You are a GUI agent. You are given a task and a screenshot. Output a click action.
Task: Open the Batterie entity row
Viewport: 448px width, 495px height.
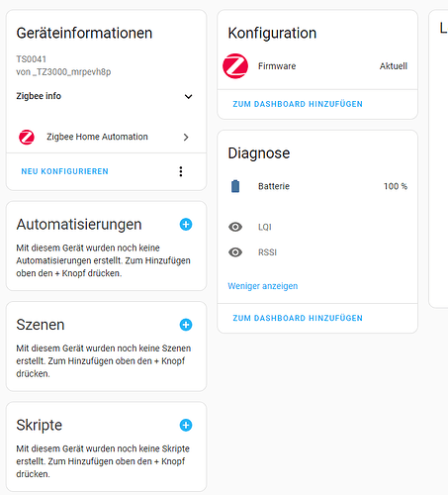click(317, 186)
